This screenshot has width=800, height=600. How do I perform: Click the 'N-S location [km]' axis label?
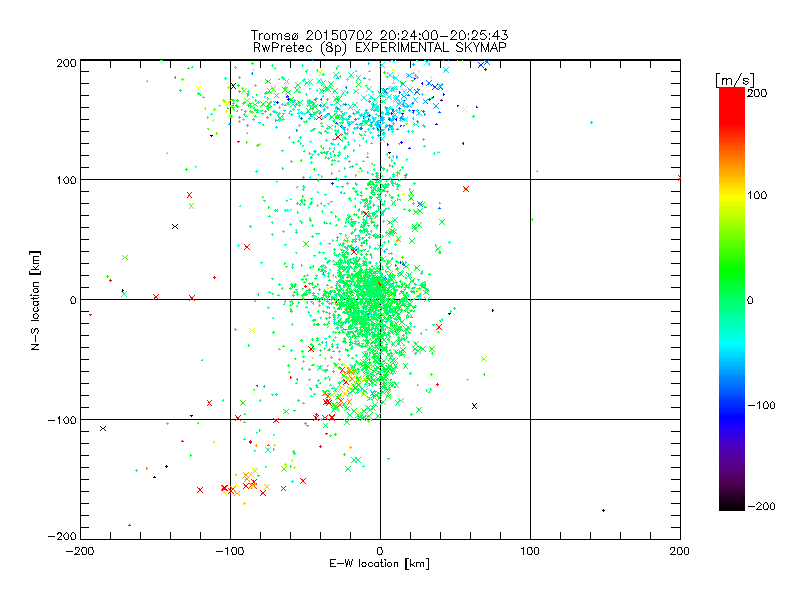[x=35, y=300]
